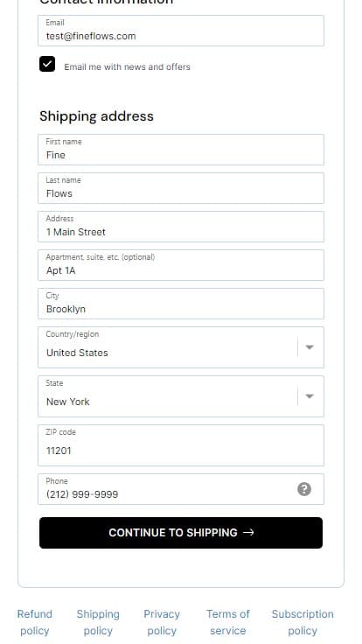Click the Address field with 1 Main Street
362x644 pixels.
(181, 227)
